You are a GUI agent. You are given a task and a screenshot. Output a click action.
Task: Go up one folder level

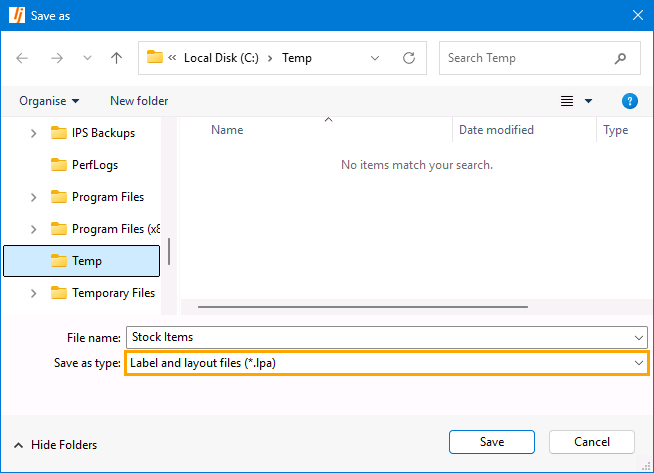(116, 58)
